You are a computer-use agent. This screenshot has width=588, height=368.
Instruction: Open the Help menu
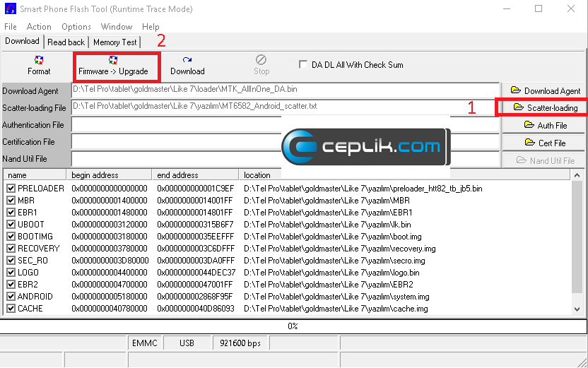click(x=151, y=27)
